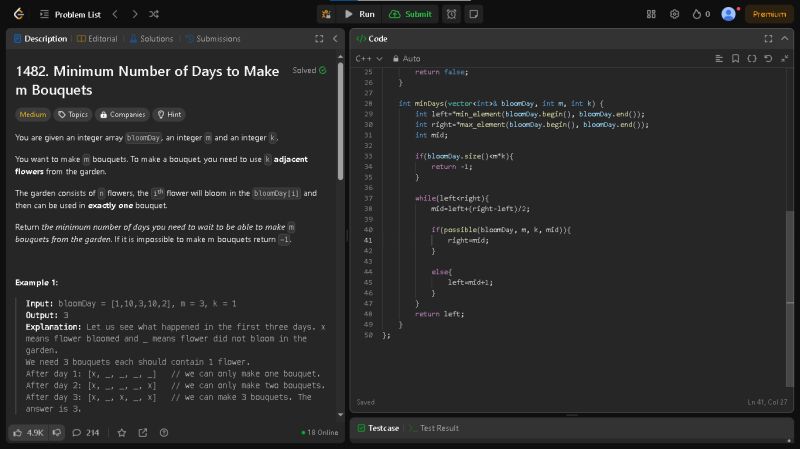This screenshot has height=449, width=800.
Task: Go to the next problem arrow
Action: pyautogui.click(x=134, y=14)
